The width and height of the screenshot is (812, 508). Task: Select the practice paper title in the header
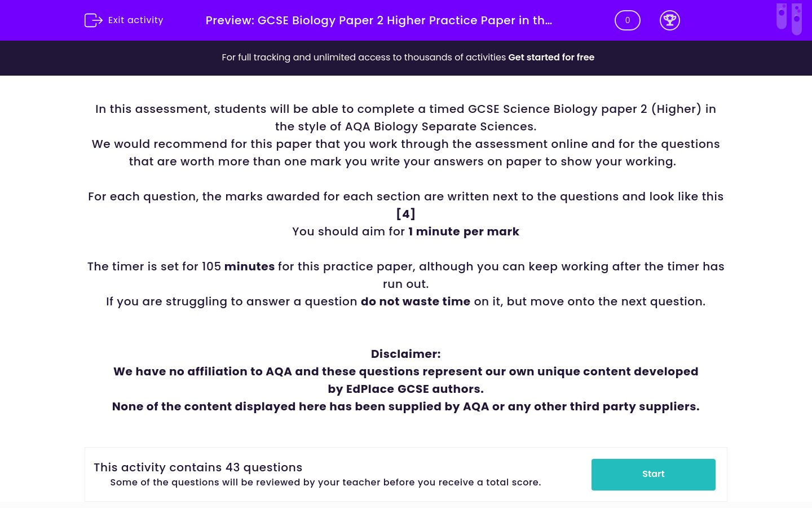pyautogui.click(x=378, y=20)
